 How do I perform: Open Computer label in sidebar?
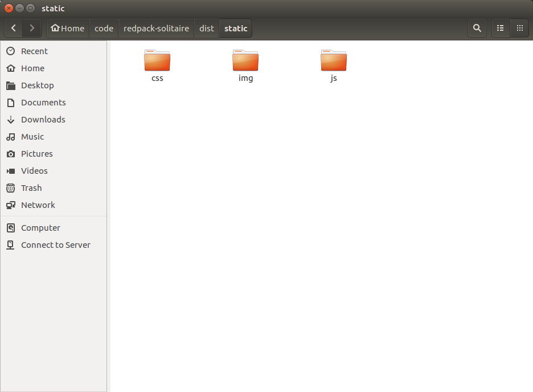pos(40,228)
